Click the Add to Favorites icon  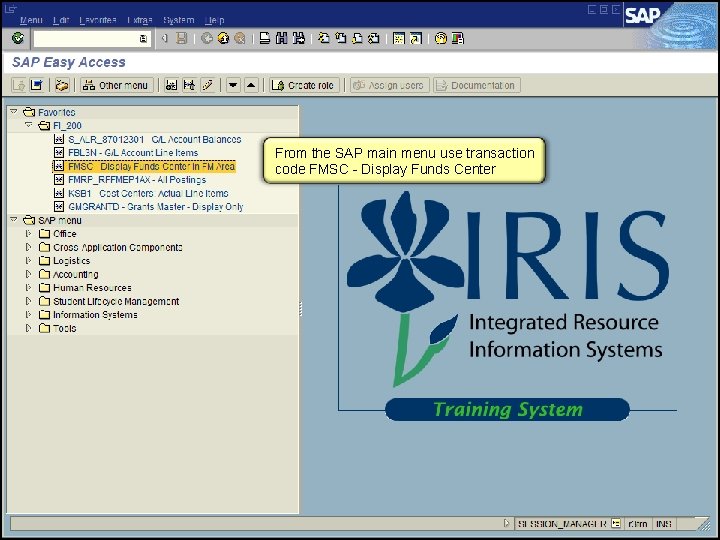(171, 85)
